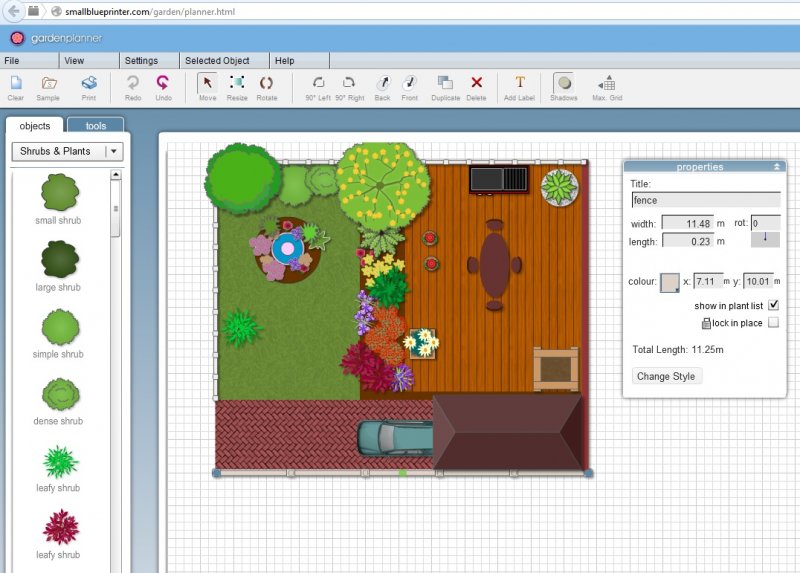Screen dimensions: 800x573
Task: Click the objects list scroll-up arrow
Action: point(116,175)
